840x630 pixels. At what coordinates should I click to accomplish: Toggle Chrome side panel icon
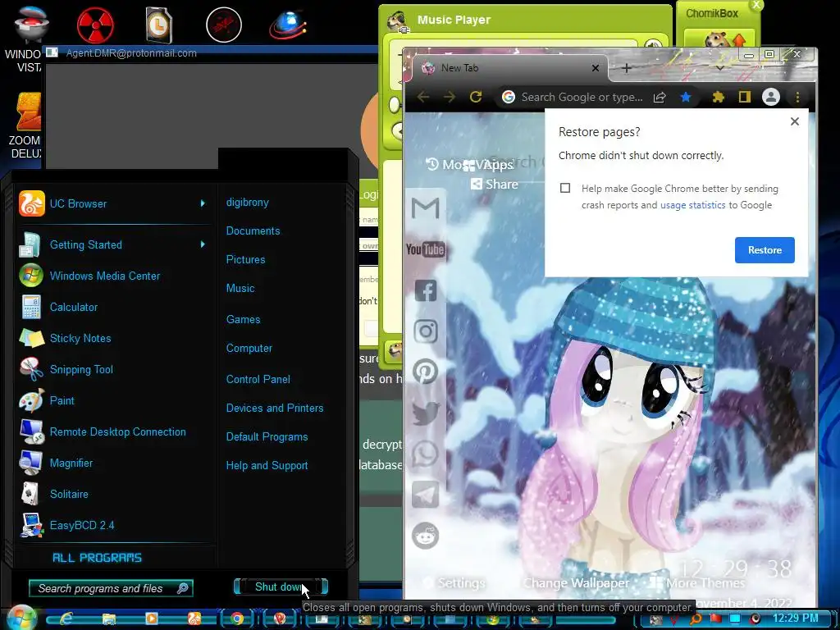745,97
